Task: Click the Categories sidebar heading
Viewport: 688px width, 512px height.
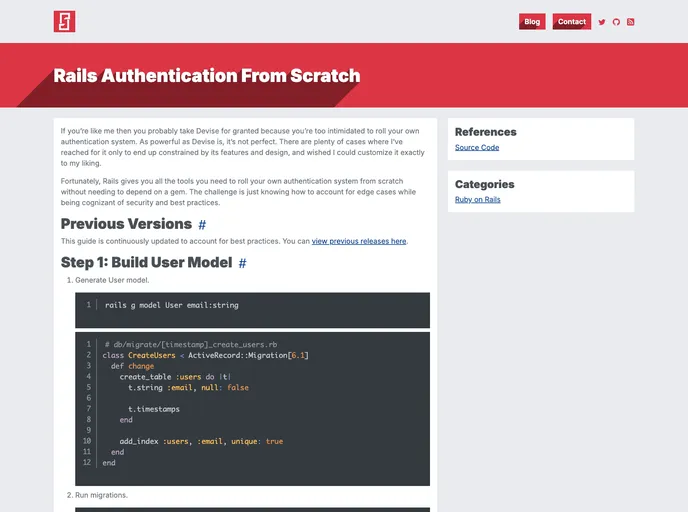Action: [484, 184]
